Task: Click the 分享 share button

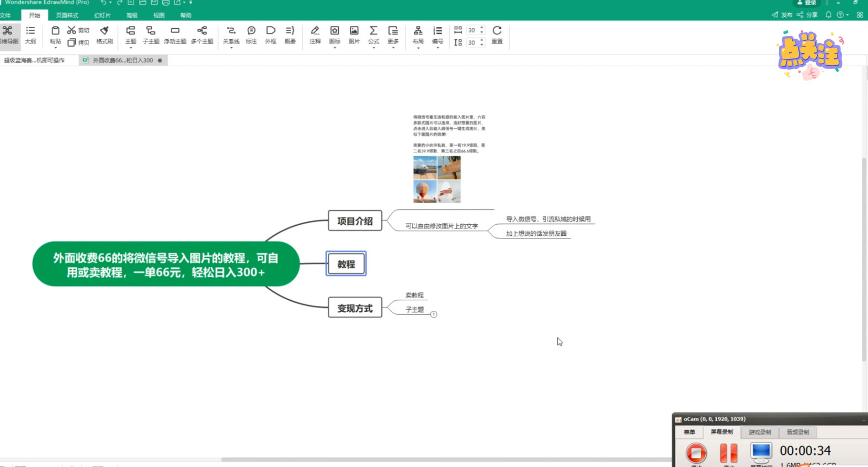Action: (807, 15)
